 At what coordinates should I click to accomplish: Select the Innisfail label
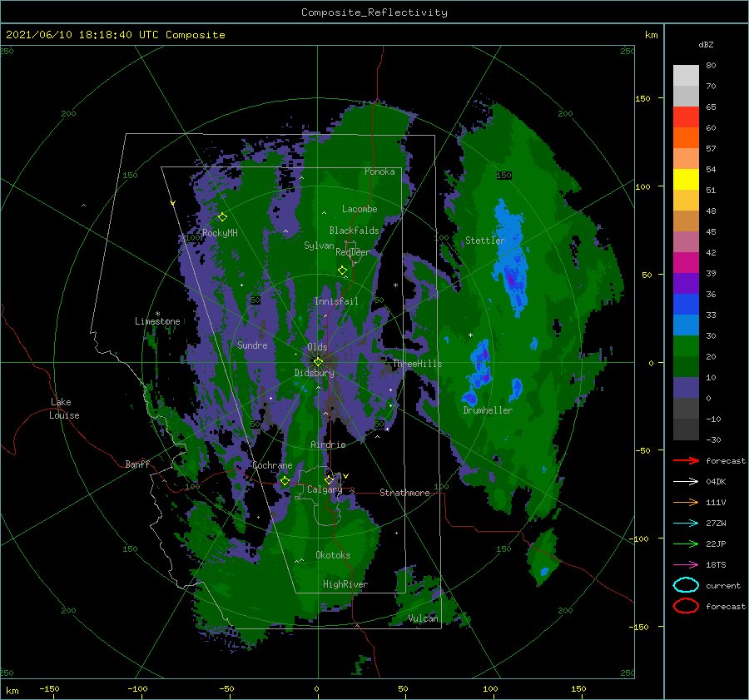coord(336,301)
